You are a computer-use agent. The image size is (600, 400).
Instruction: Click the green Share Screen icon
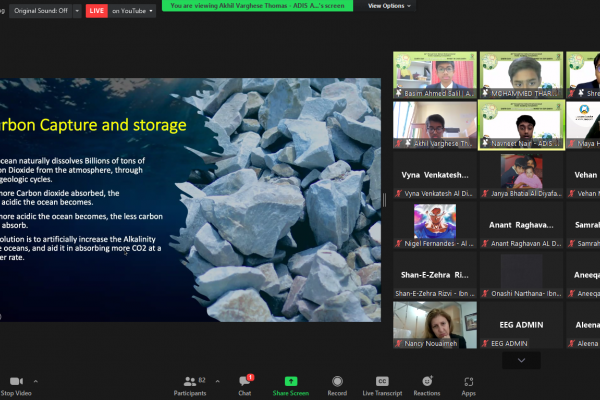(291, 381)
